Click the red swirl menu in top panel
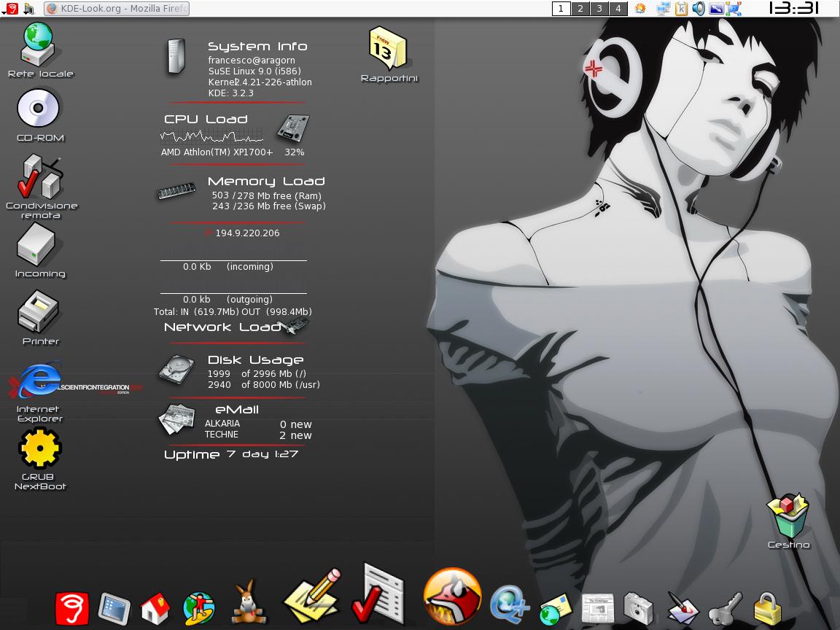840x630 pixels. tap(11, 9)
